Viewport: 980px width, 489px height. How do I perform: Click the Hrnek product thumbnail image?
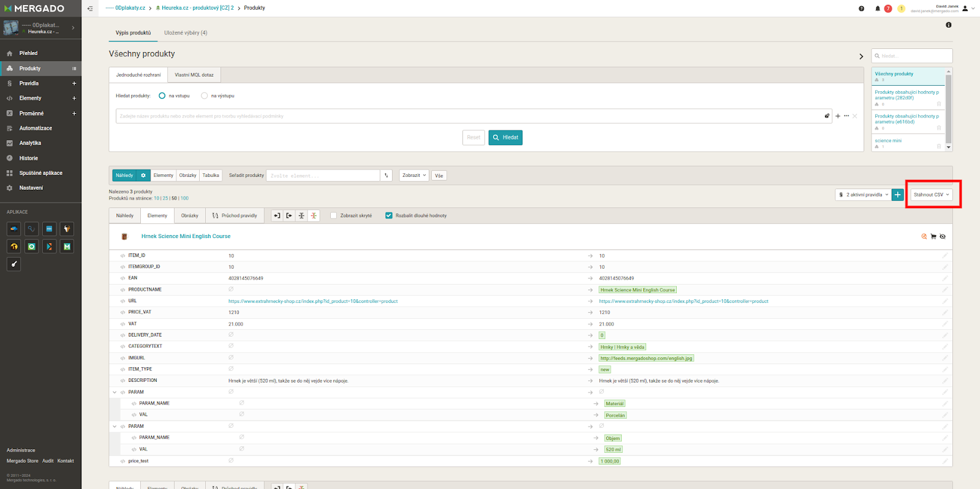tap(124, 236)
